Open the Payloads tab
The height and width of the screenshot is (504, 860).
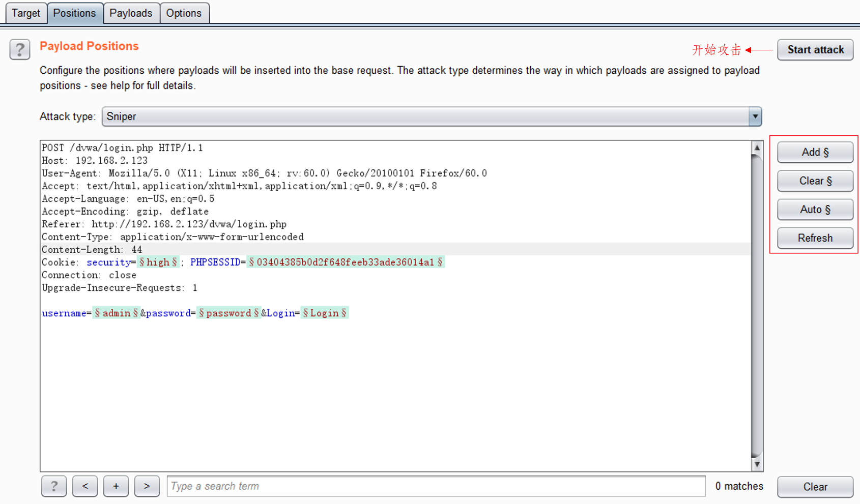(131, 13)
